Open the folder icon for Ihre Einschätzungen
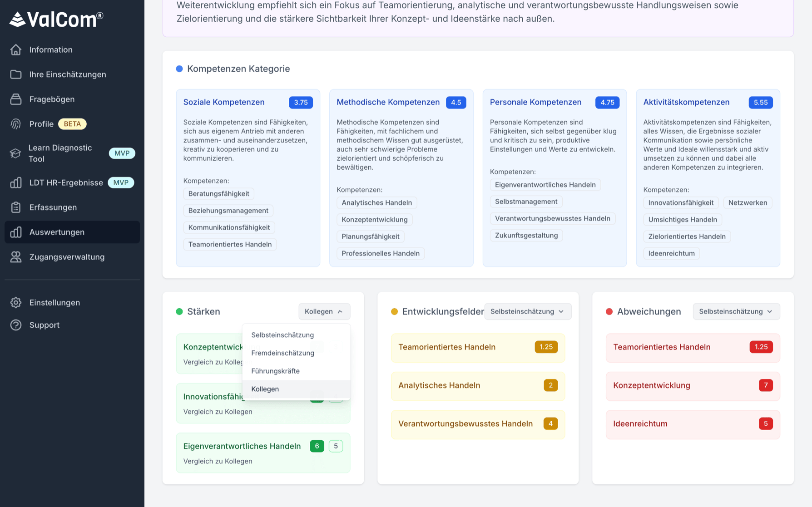Image resolution: width=812 pixels, height=507 pixels. (x=16, y=74)
